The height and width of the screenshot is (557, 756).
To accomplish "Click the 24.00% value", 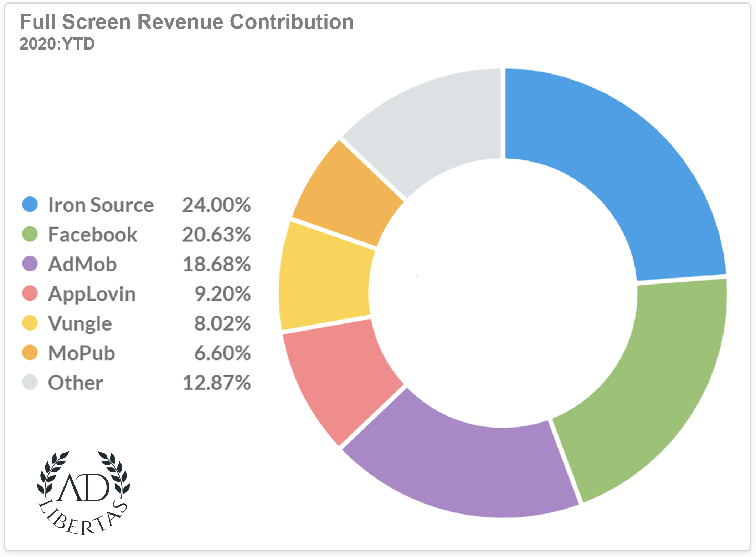I will (x=216, y=205).
